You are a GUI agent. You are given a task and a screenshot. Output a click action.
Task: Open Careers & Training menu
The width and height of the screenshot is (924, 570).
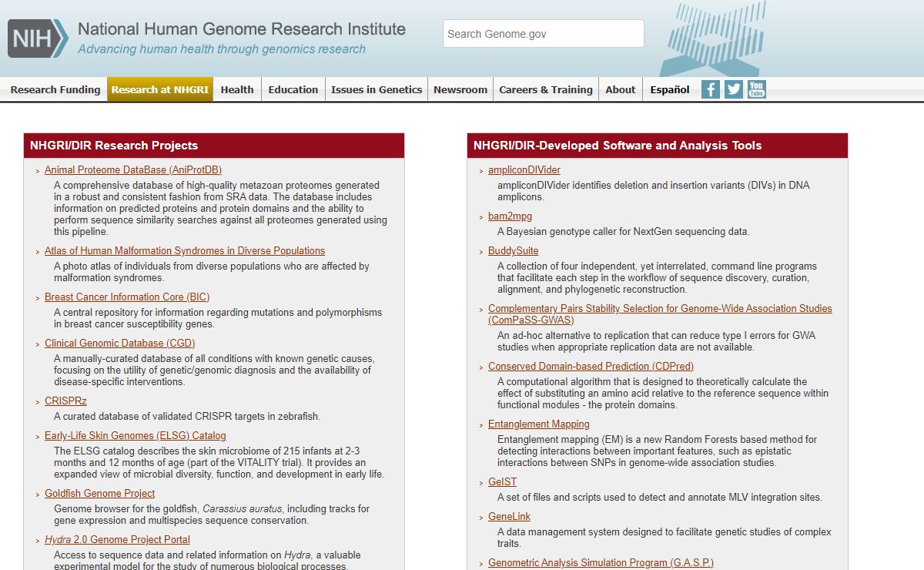(x=546, y=89)
